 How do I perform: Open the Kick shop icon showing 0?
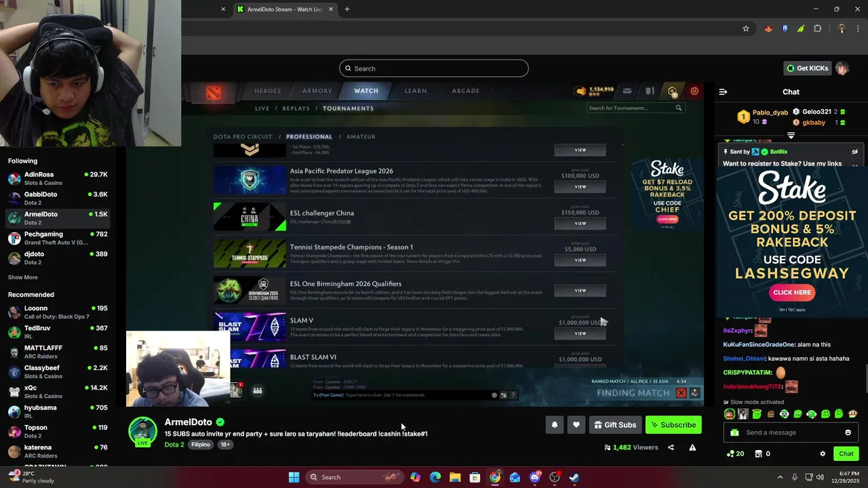(763, 453)
